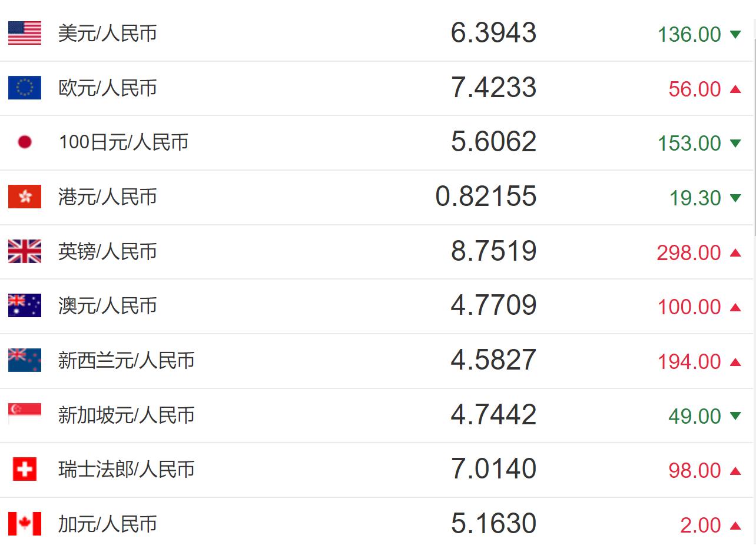Click the United Kingdom flag icon
756x552 pixels.
(x=25, y=251)
